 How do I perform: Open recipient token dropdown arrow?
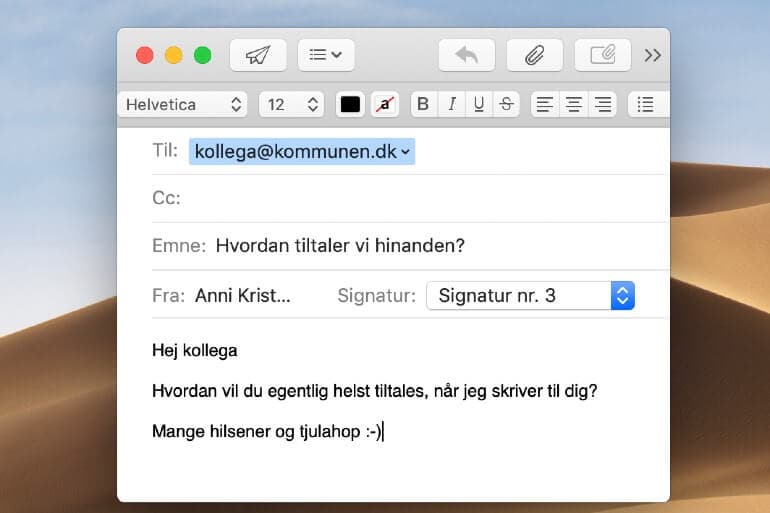coord(406,152)
